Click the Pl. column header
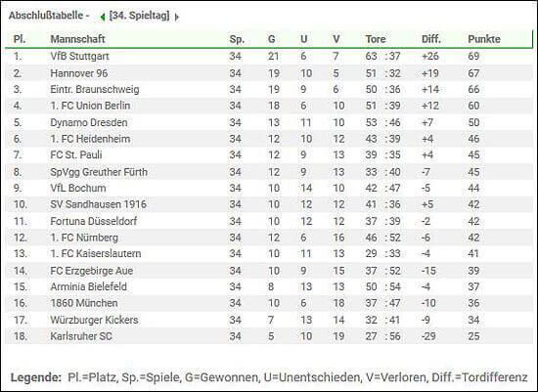The height and width of the screenshot is (392, 538). click(x=20, y=39)
